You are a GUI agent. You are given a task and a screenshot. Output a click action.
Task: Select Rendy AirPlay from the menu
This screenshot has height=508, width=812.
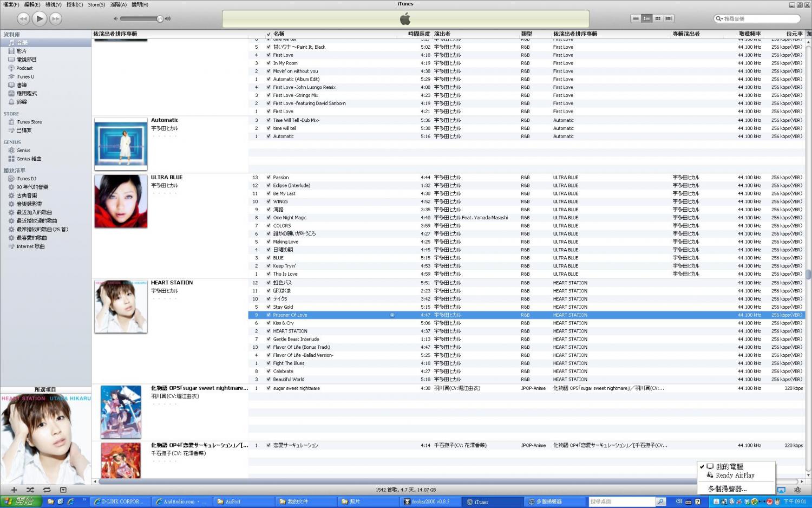[735, 475]
